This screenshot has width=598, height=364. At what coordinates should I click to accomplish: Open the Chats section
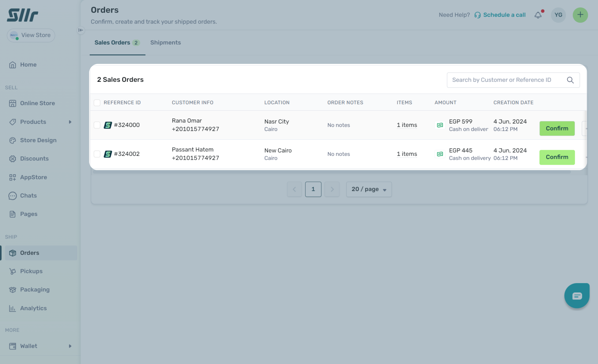pyautogui.click(x=28, y=196)
